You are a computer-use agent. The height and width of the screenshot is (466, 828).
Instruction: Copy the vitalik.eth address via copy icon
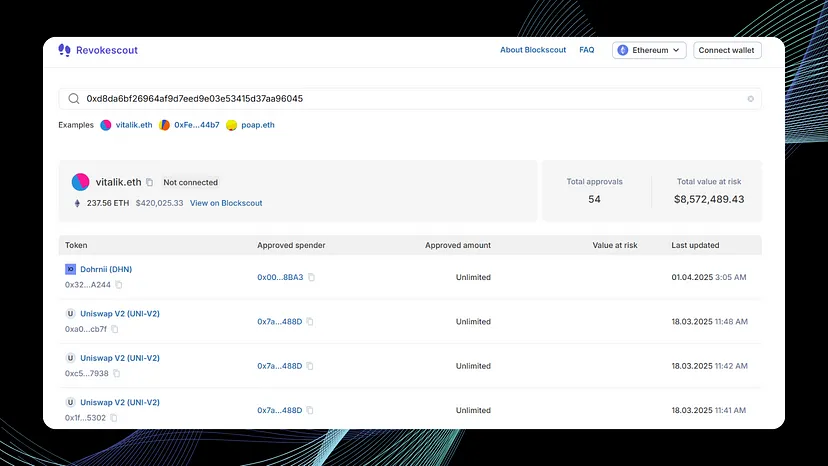pos(149,182)
